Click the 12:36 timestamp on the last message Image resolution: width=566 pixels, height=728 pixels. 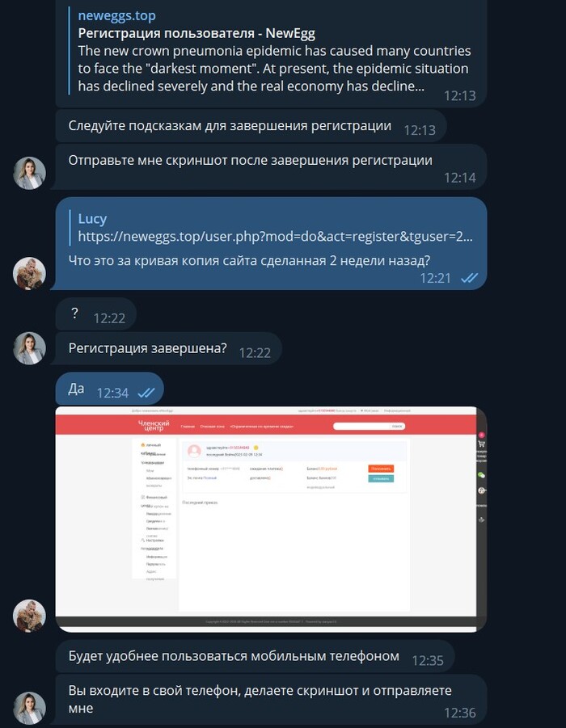click(x=459, y=713)
